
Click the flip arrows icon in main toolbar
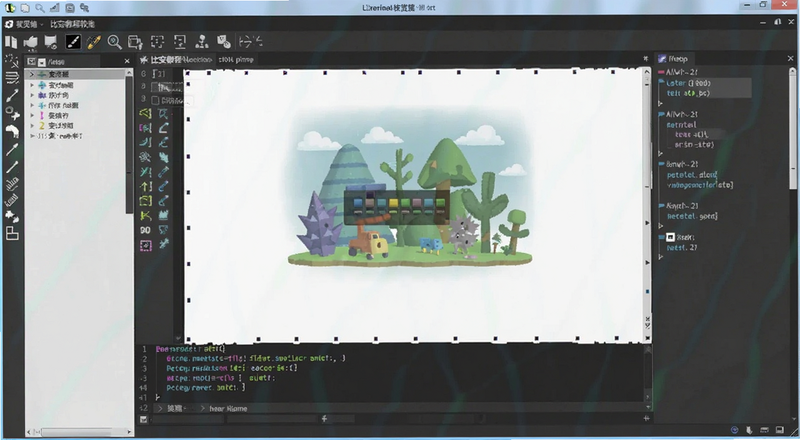pyautogui.click(x=251, y=42)
